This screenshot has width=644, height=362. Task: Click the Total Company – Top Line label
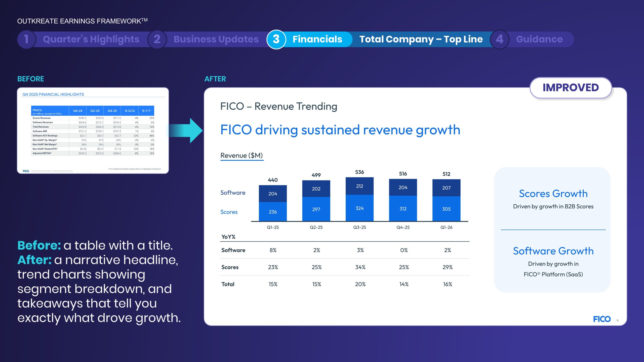(421, 39)
